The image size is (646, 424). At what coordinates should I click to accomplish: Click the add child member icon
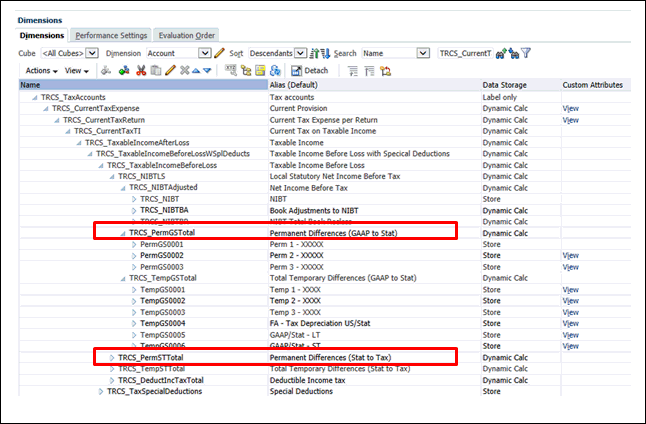pos(106,71)
